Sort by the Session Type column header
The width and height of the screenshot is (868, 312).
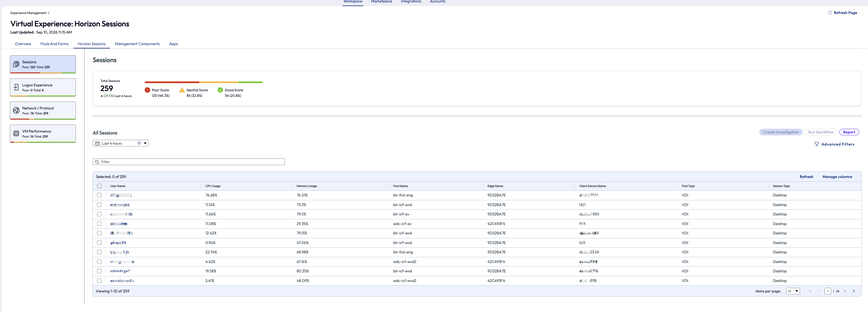tap(781, 186)
